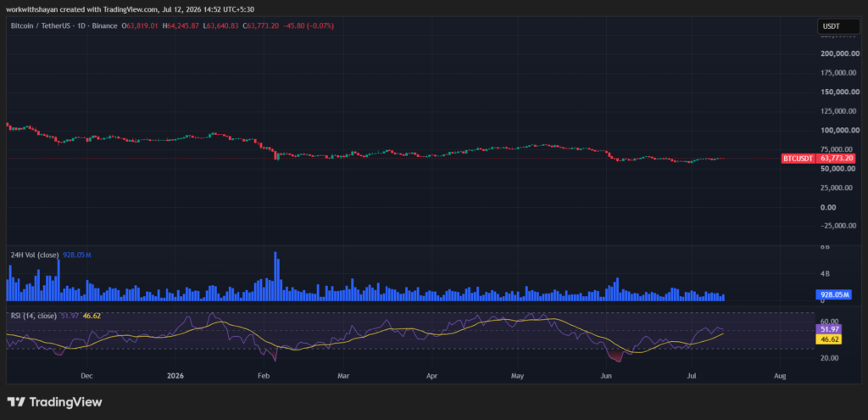Viewport: 868px width, 420px height.
Task: Click the blue 928.05M volume axis tag
Action: point(834,294)
